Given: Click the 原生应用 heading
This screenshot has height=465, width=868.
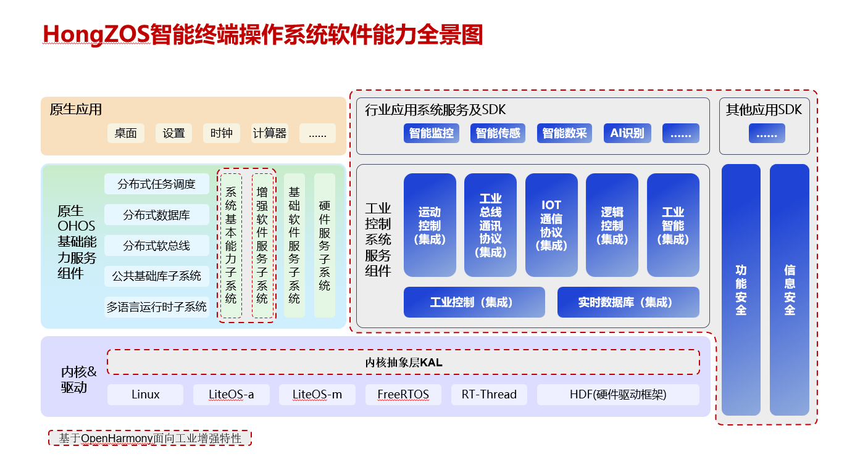Looking at the screenshot, I should coord(75,110).
